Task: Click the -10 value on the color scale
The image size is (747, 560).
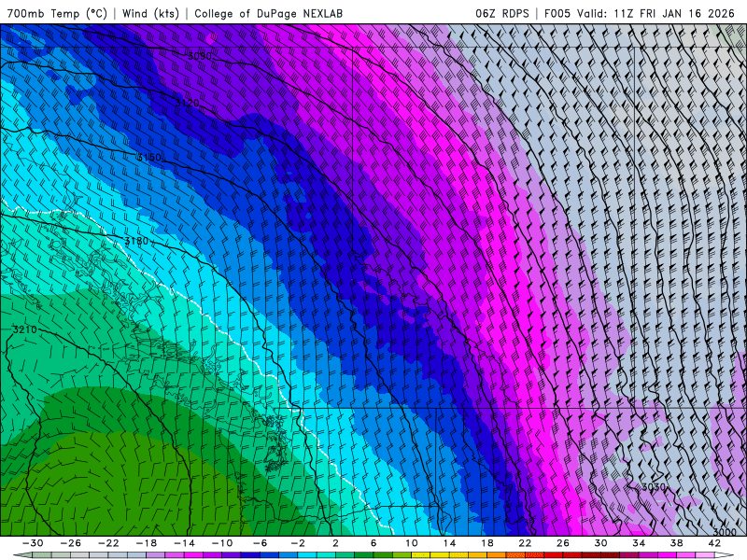Action: (x=222, y=543)
